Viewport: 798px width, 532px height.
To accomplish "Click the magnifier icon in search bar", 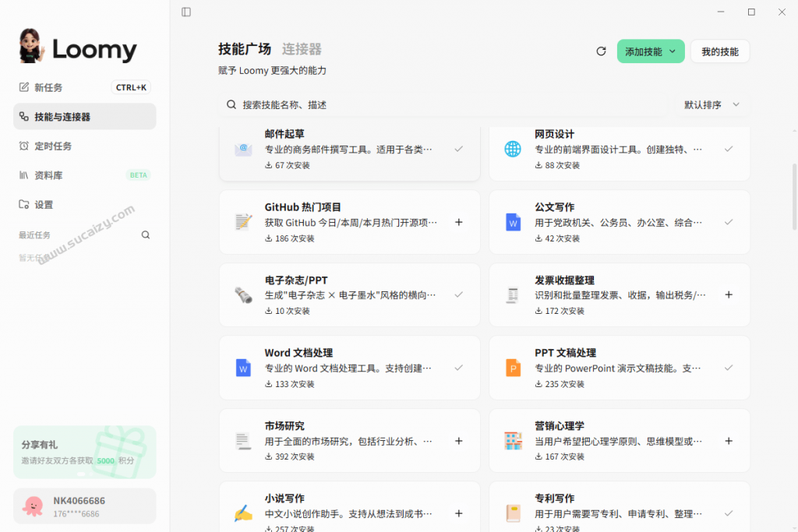I will coord(231,105).
